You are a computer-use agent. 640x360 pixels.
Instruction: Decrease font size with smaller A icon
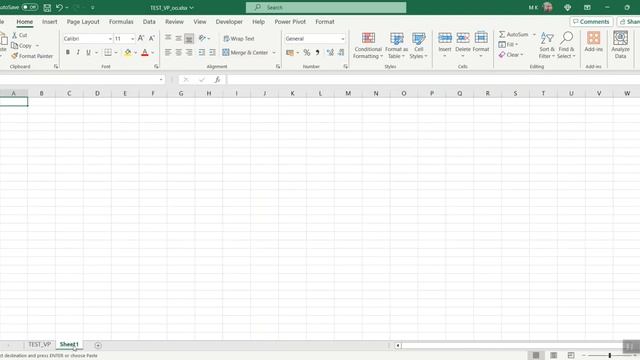pos(151,38)
